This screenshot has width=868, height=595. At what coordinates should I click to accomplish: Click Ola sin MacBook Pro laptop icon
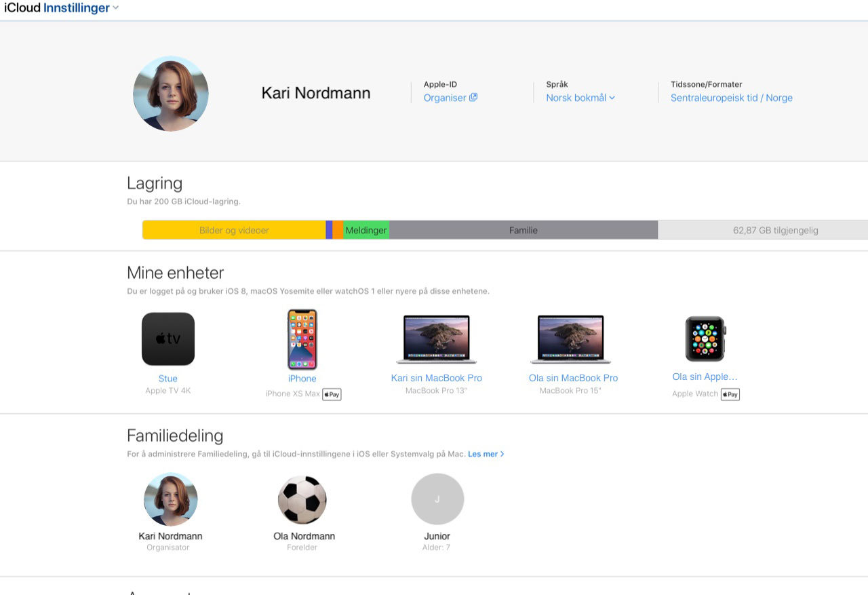(571, 339)
